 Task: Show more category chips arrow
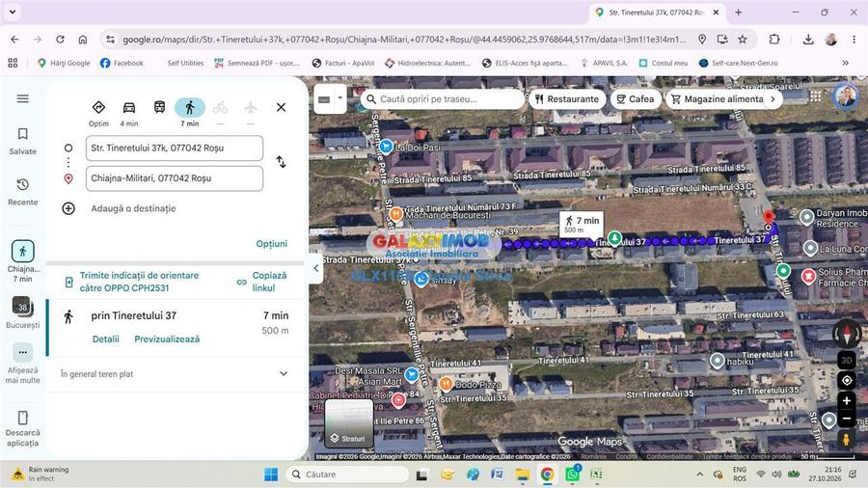tap(773, 99)
